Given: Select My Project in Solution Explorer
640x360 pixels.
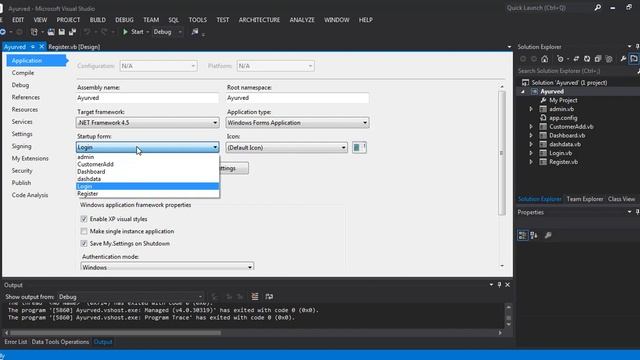Looking at the screenshot, I should pos(563,100).
